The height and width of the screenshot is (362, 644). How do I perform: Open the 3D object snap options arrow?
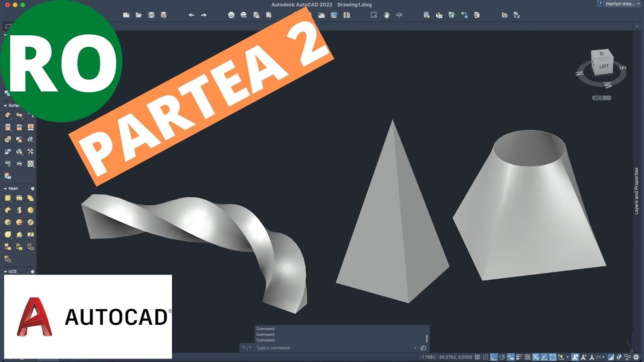coord(568,357)
